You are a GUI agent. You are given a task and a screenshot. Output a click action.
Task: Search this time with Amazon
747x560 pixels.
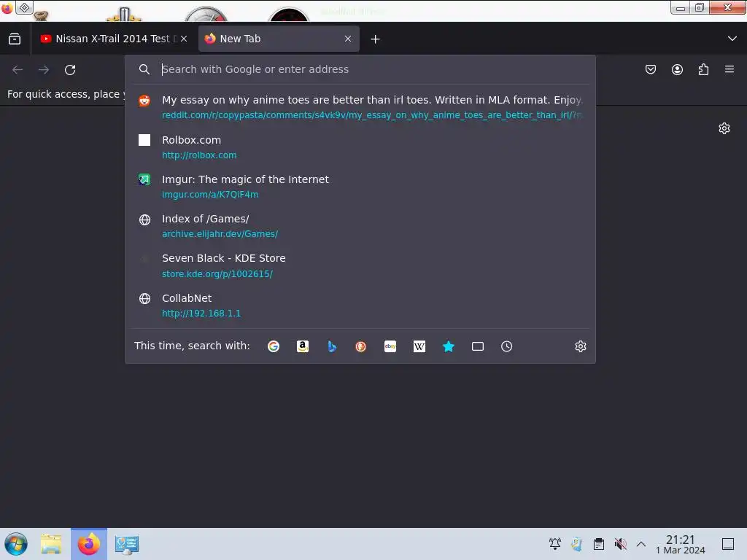(x=303, y=346)
